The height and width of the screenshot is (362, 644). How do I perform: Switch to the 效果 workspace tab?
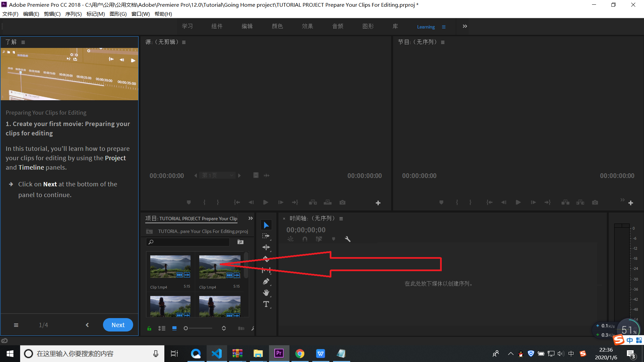coord(307,26)
